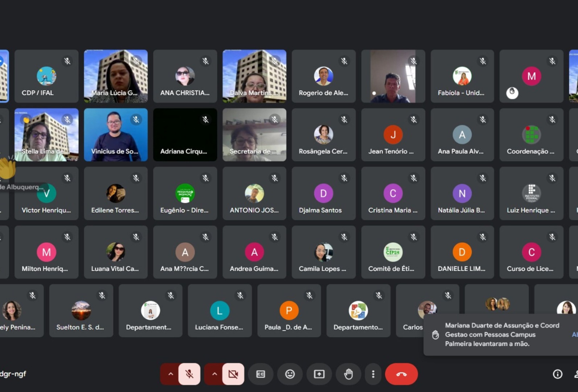Open the emoji reactions button
This screenshot has height=392, width=578.
tap(290, 374)
